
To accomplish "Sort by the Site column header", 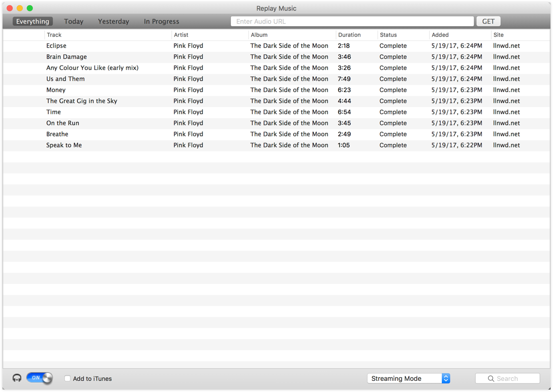I will tap(520, 35).
